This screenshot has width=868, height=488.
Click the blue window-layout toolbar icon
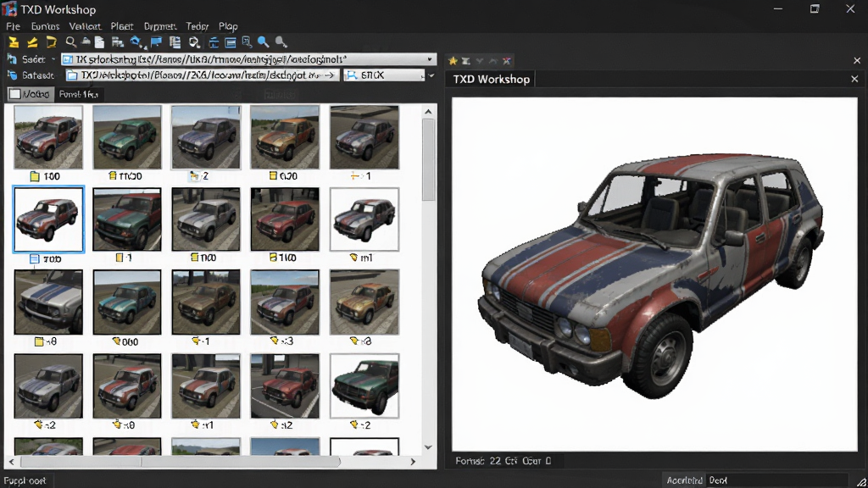pyautogui.click(x=231, y=42)
